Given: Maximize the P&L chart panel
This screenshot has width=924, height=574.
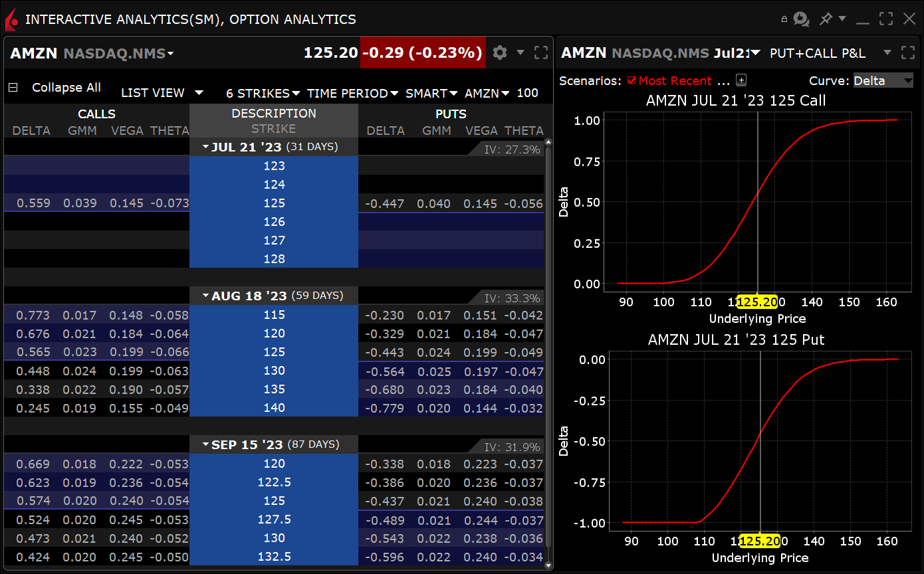Looking at the screenshot, I should [x=908, y=52].
